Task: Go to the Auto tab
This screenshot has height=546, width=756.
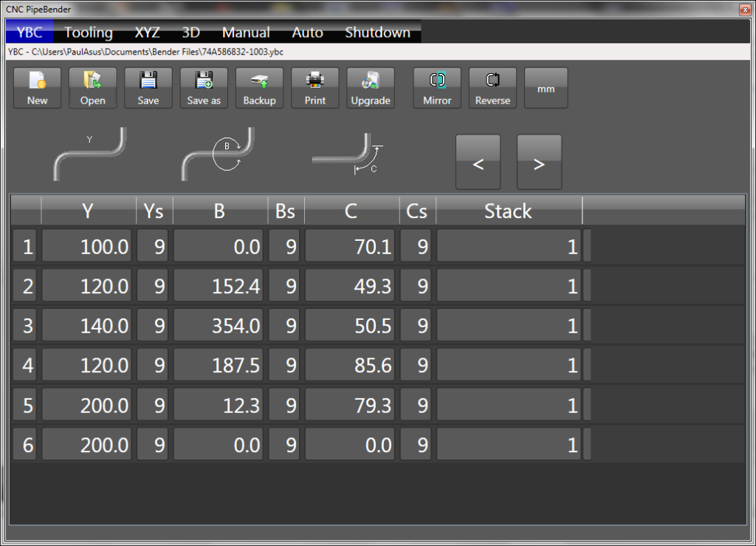Action: click(x=307, y=33)
